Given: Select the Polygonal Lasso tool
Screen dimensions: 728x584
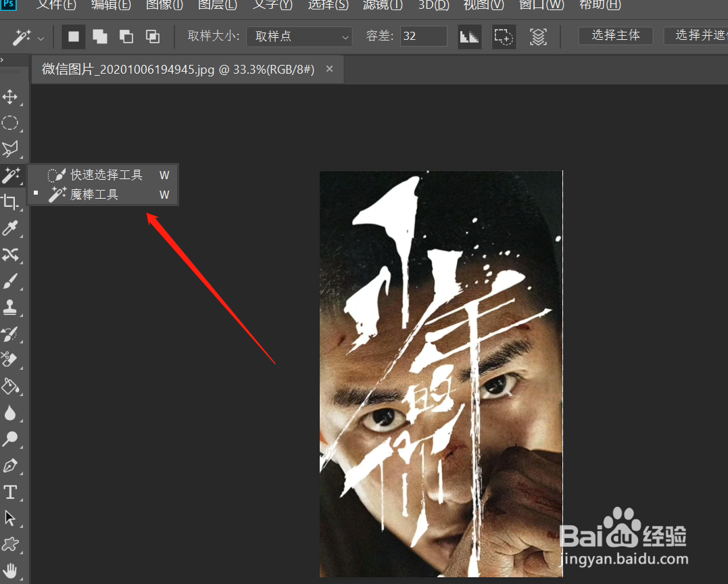Looking at the screenshot, I should (x=10, y=149).
